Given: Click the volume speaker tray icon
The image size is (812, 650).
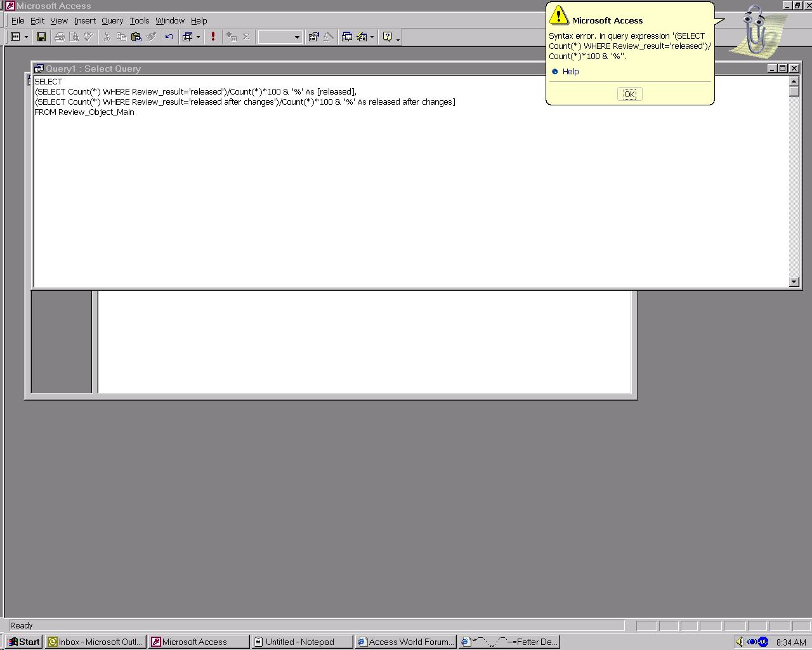Looking at the screenshot, I should click(x=741, y=642).
